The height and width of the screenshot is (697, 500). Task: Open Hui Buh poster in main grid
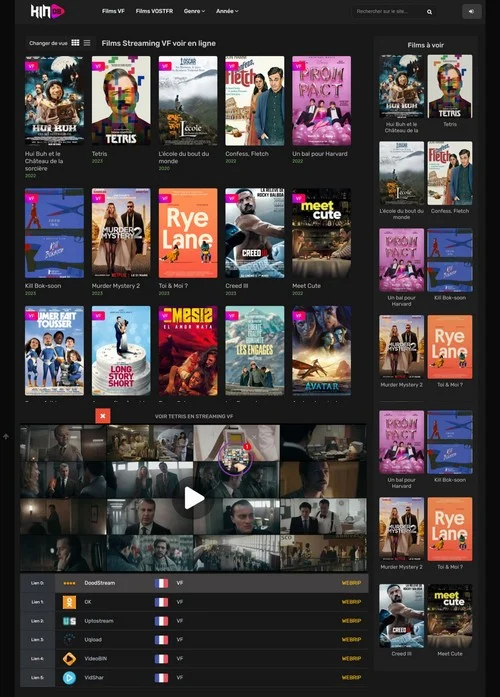tap(54, 100)
